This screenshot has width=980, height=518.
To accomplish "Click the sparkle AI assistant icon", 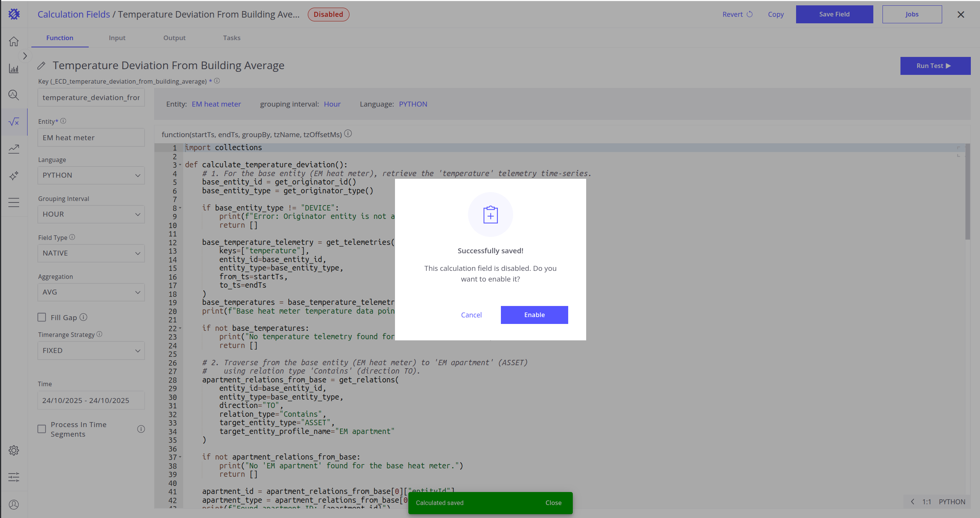I will (14, 176).
